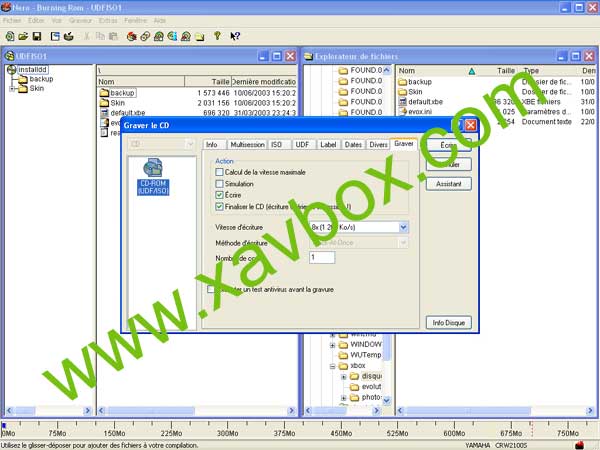Click red recorder icon in status bar
The width and height of the screenshot is (600, 450).
[580, 445]
